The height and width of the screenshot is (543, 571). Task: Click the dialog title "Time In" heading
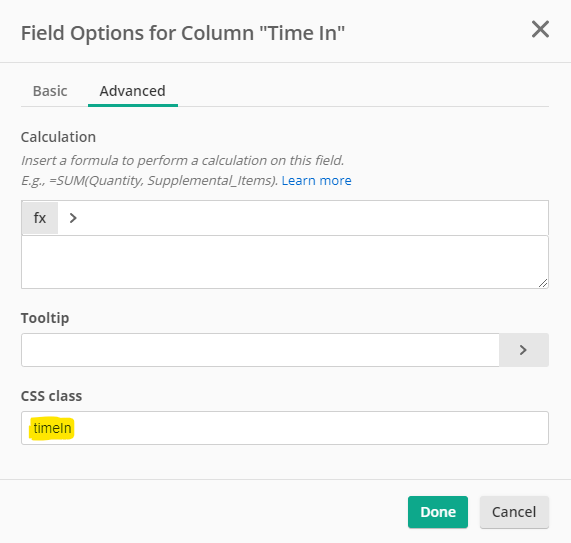[x=183, y=33]
